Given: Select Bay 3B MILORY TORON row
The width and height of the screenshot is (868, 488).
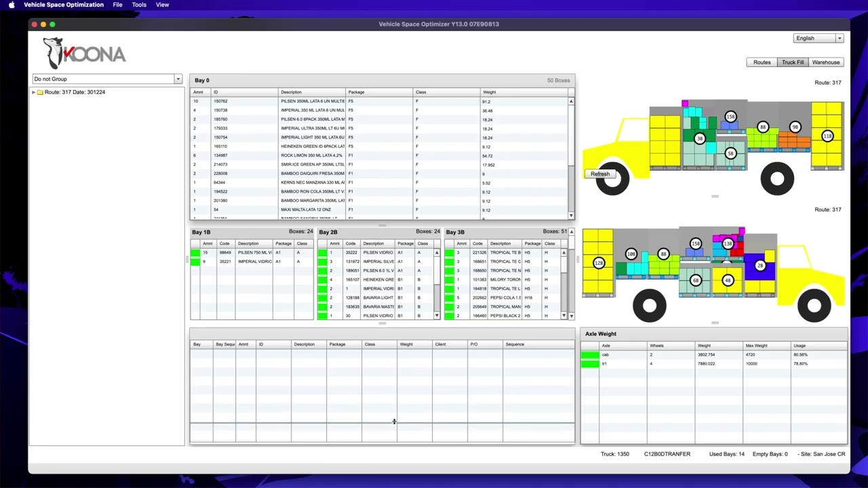Looking at the screenshot, I should coord(502,279).
